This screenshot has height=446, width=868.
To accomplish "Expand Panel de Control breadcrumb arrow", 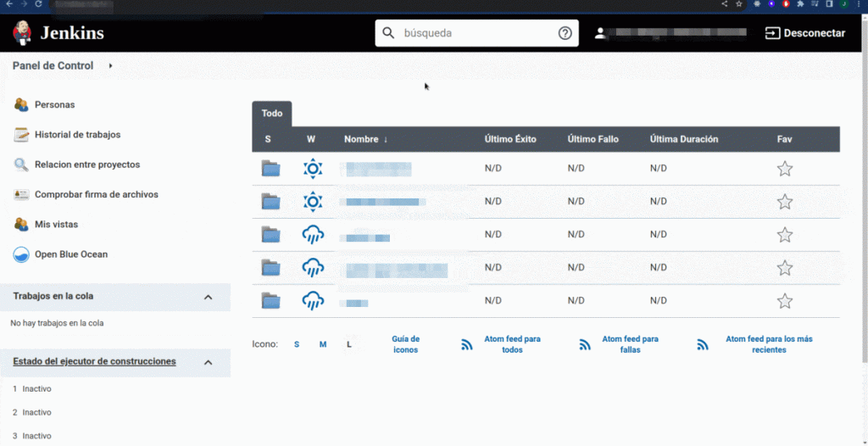I will pos(111,66).
